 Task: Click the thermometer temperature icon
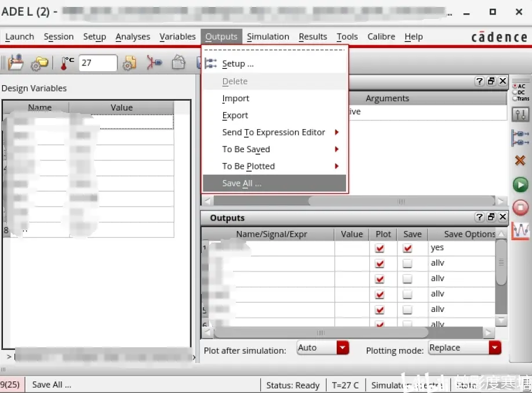(67, 63)
